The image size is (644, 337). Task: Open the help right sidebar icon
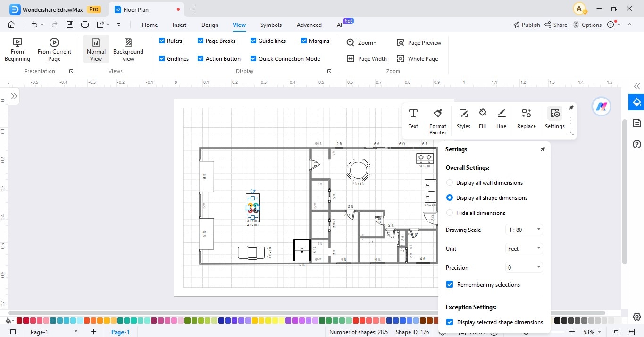(x=636, y=144)
